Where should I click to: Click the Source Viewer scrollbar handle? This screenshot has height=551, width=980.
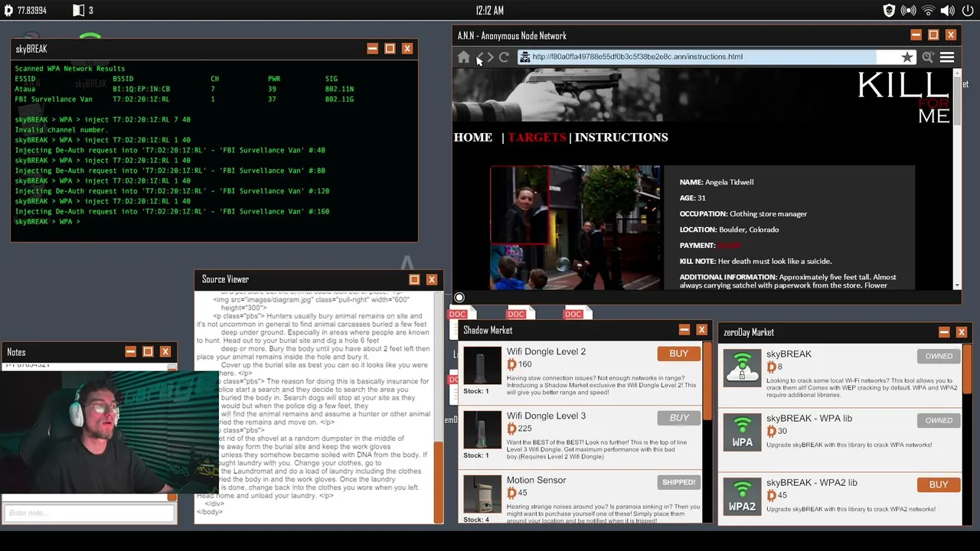point(439,482)
